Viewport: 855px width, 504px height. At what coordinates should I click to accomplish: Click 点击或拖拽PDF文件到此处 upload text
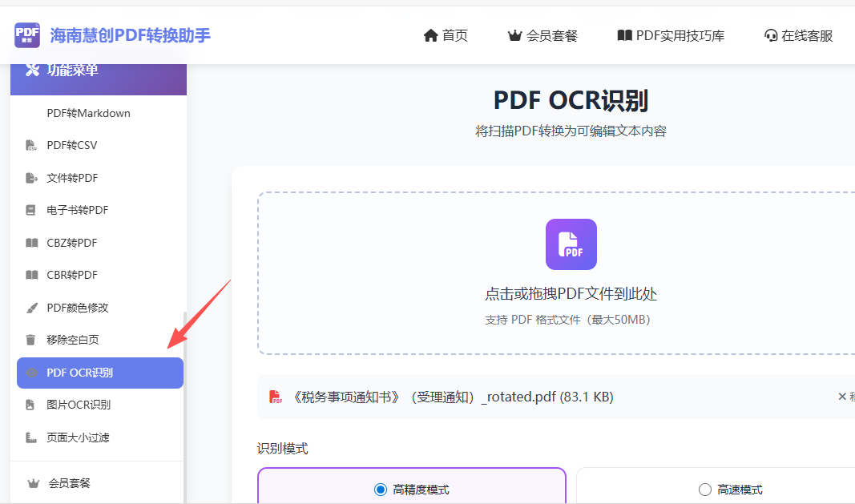[571, 294]
